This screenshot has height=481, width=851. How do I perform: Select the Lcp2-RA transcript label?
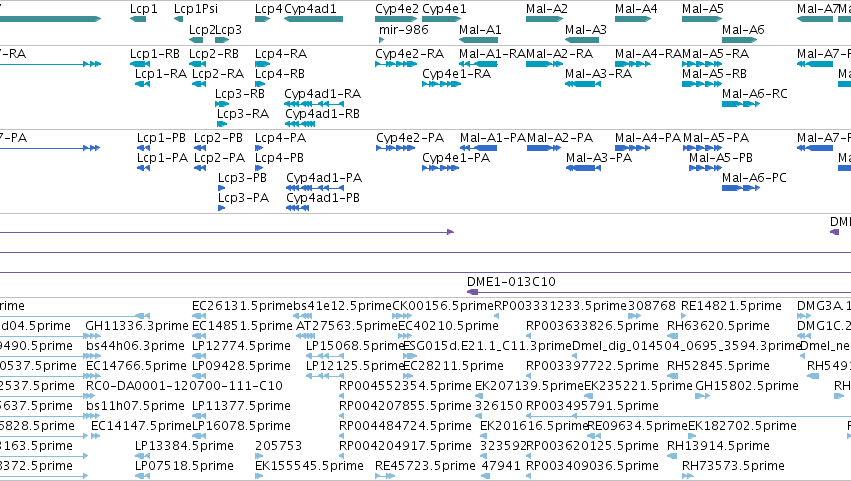(x=218, y=73)
